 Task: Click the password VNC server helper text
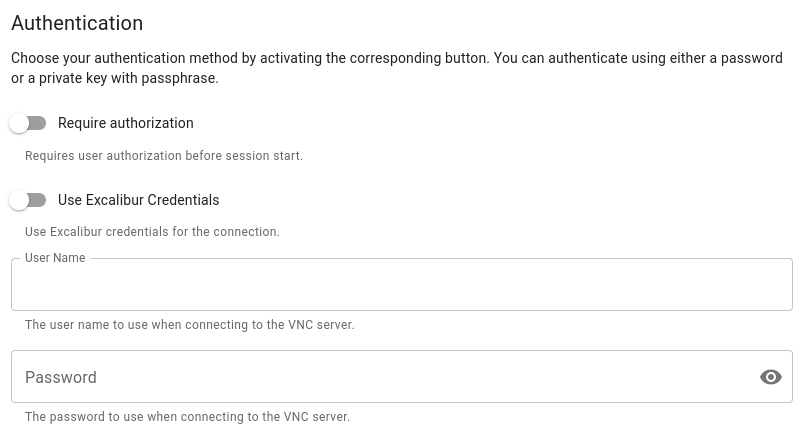click(187, 417)
